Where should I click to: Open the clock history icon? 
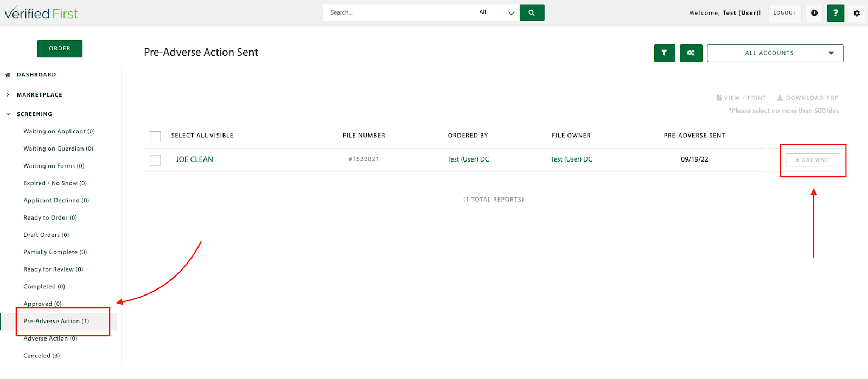[814, 13]
